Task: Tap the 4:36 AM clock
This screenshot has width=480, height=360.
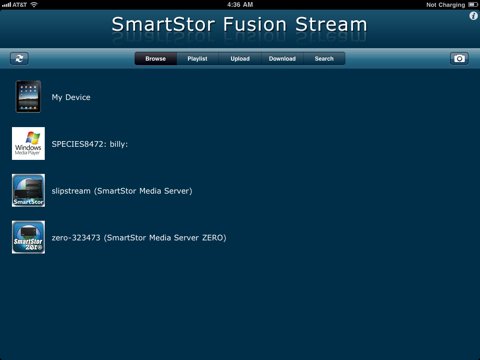Action: tap(240, 5)
